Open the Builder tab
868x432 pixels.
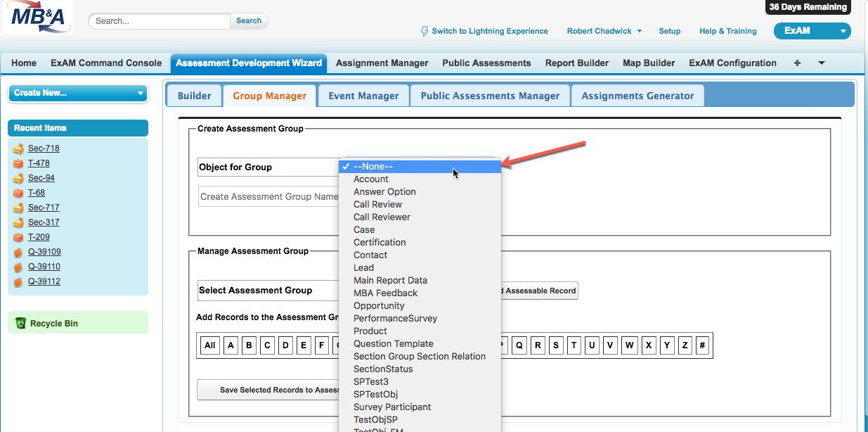194,96
